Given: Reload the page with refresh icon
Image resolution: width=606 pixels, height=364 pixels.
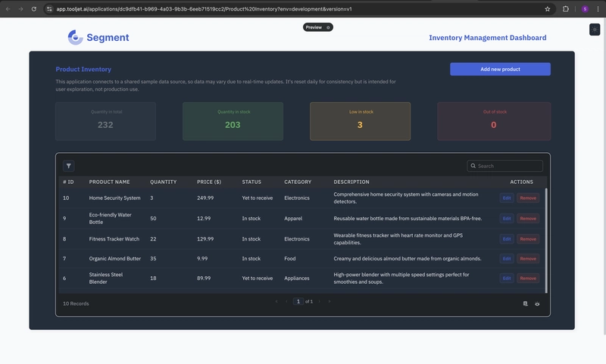Looking at the screenshot, I should (34, 9).
